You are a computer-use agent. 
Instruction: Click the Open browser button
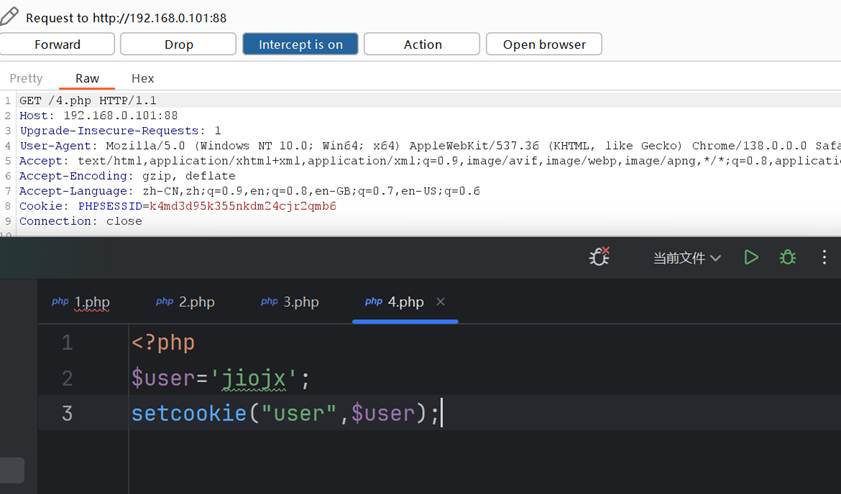(544, 45)
